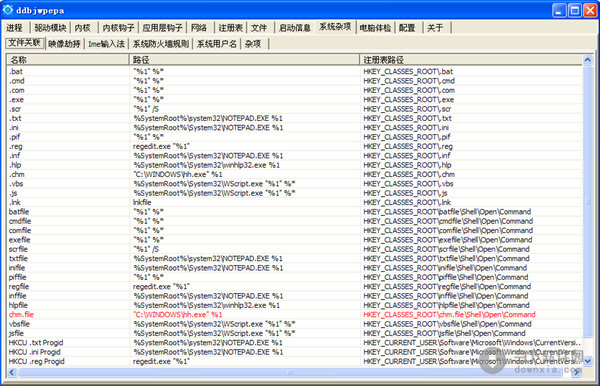The image size is (600, 386).
Task: Select the .scr entry
Action: [295, 109]
